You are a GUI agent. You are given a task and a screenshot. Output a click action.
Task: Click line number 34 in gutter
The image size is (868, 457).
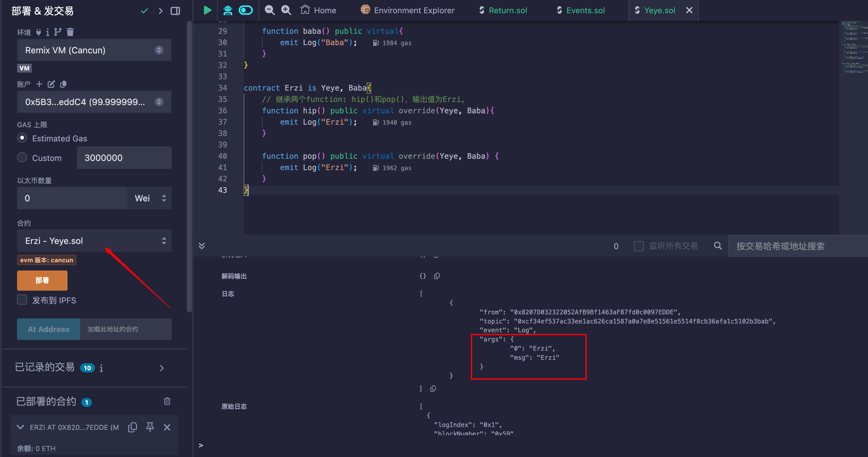coord(223,88)
